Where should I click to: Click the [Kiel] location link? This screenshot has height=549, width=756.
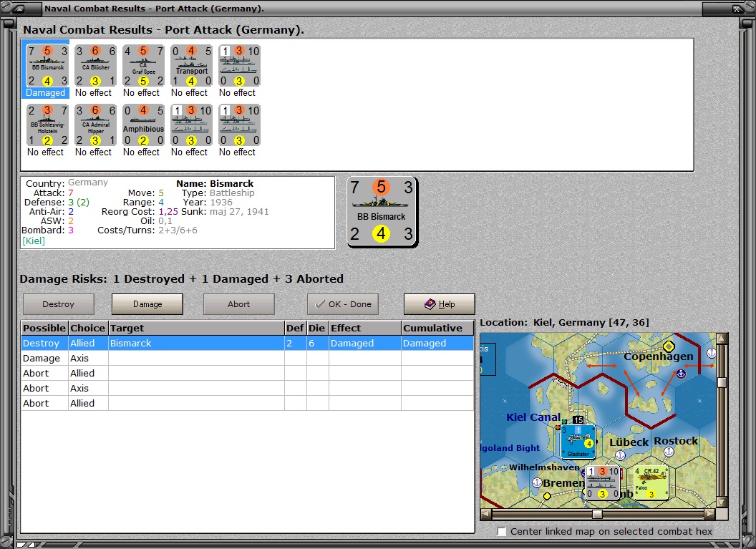coord(34,241)
